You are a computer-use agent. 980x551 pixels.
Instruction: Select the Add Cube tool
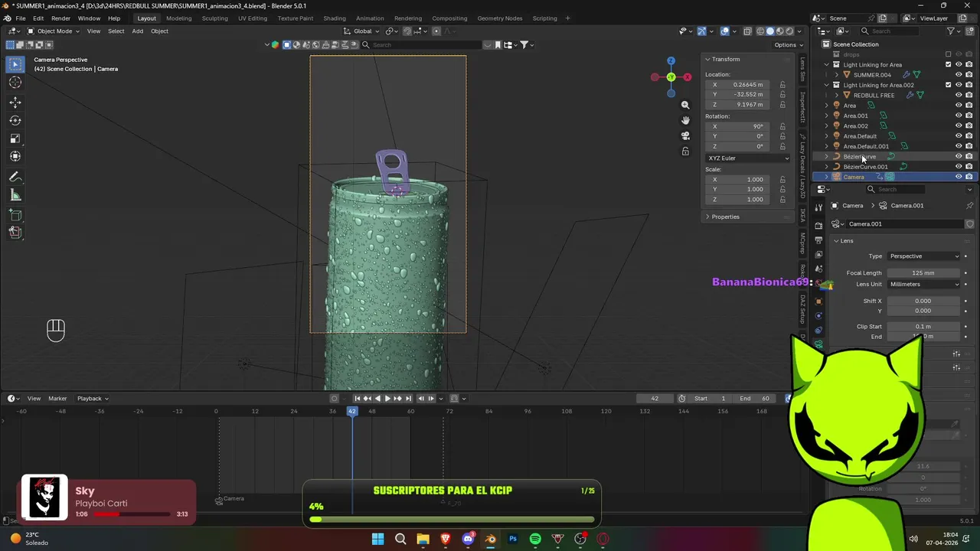[15, 215]
